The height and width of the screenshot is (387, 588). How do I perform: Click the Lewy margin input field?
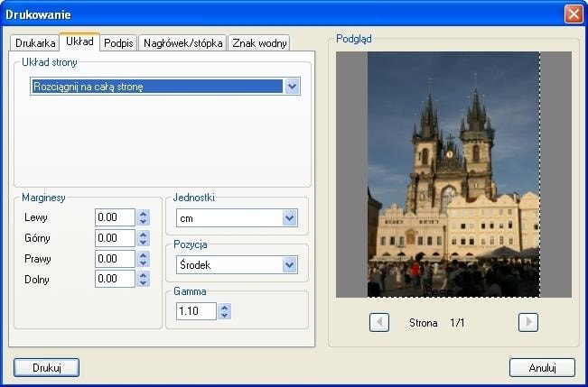[115, 217]
